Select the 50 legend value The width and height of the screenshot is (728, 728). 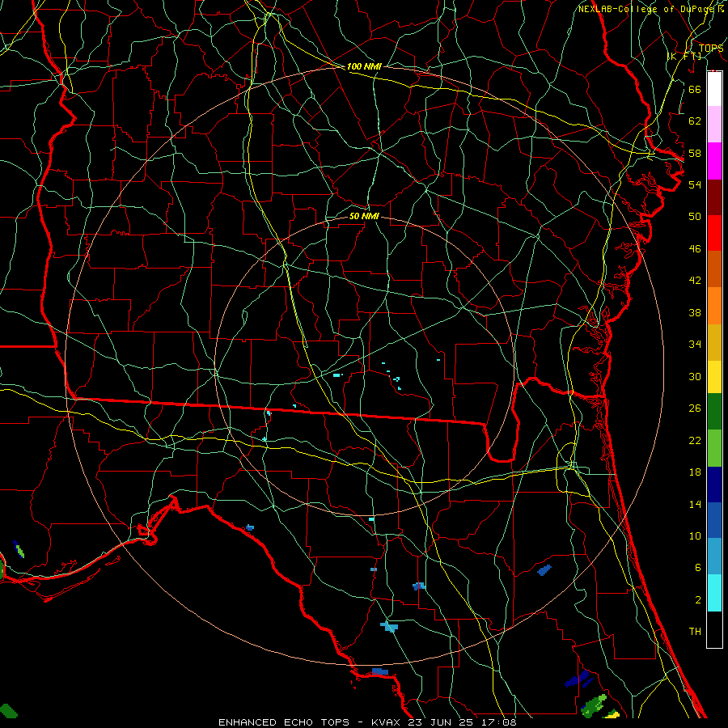(x=695, y=217)
